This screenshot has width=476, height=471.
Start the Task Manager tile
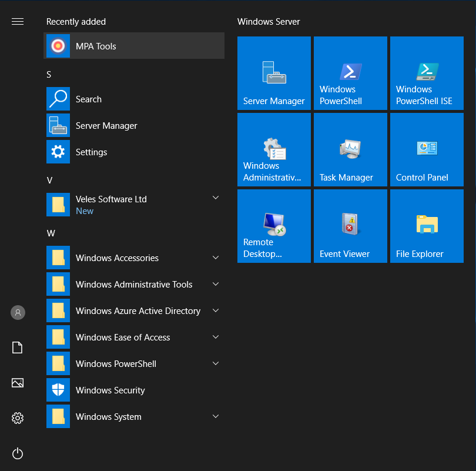[350, 150]
